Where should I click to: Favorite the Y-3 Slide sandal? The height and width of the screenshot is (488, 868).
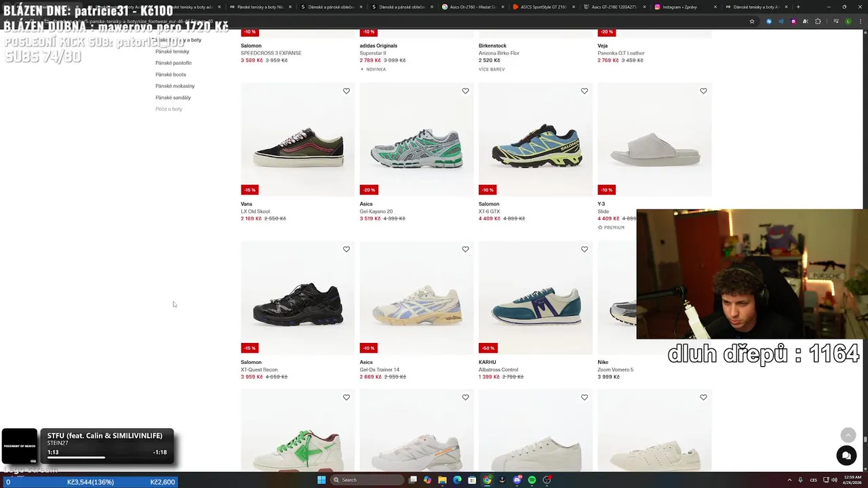tap(703, 91)
